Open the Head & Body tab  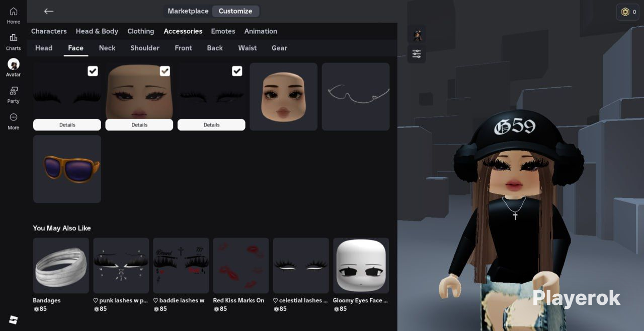pyautogui.click(x=97, y=31)
